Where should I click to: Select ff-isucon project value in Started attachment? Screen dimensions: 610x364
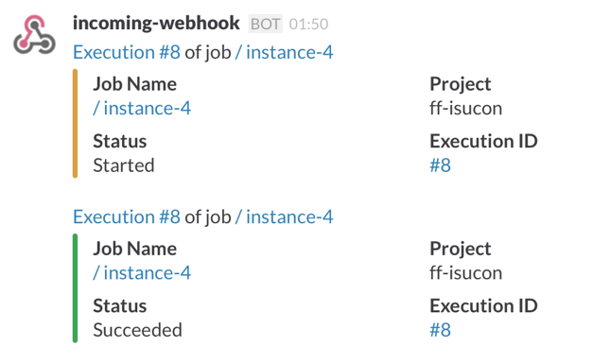click(465, 108)
